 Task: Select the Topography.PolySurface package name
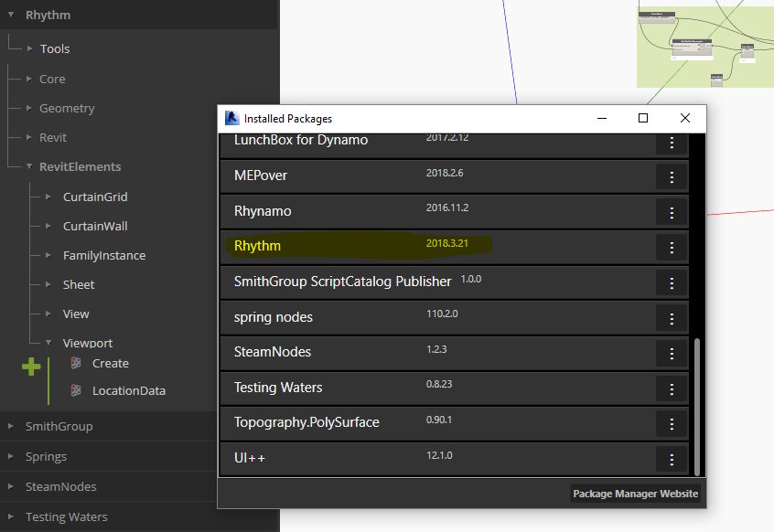(306, 422)
